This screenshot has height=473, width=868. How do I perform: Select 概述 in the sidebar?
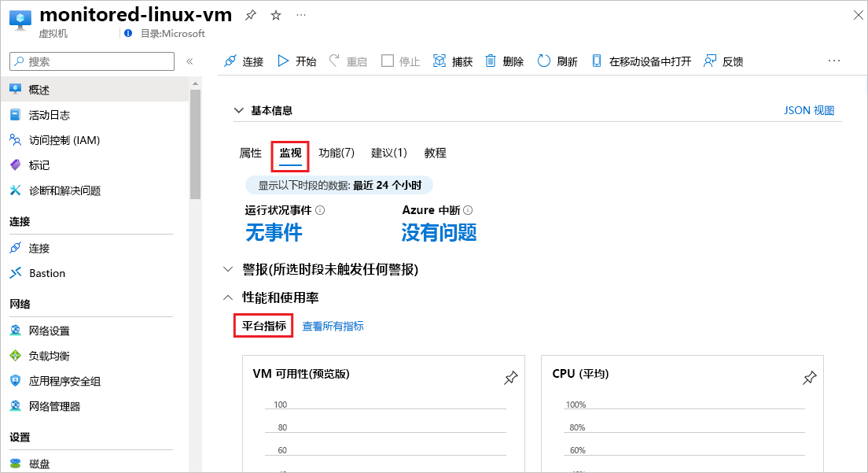94,90
